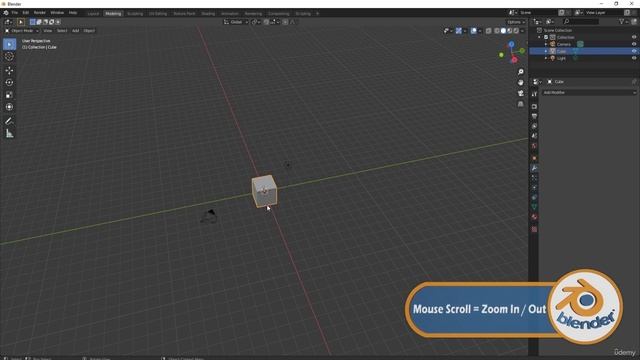Expand the Camera item in outliner

coord(546,44)
